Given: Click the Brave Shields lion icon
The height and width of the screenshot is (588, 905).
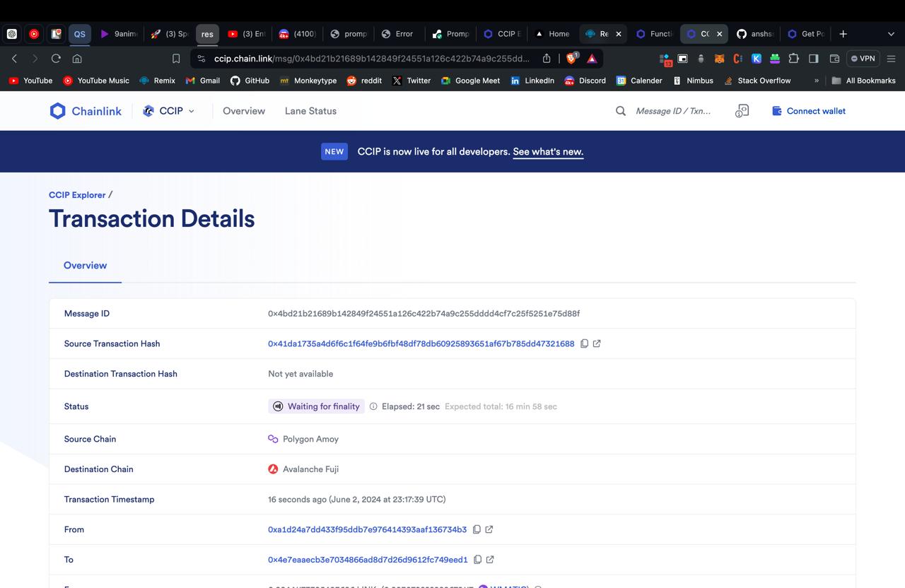Looking at the screenshot, I should [x=572, y=59].
